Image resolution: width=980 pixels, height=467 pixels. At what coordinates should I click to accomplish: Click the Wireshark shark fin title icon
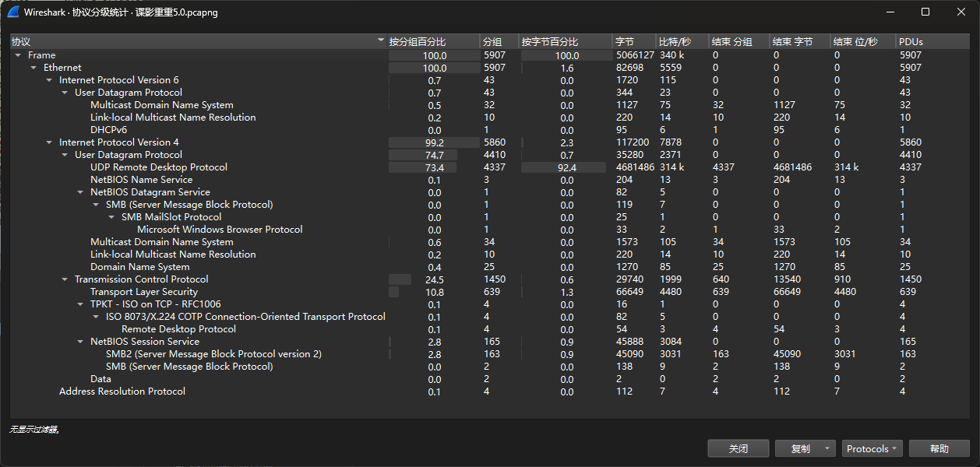(x=12, y=12)
